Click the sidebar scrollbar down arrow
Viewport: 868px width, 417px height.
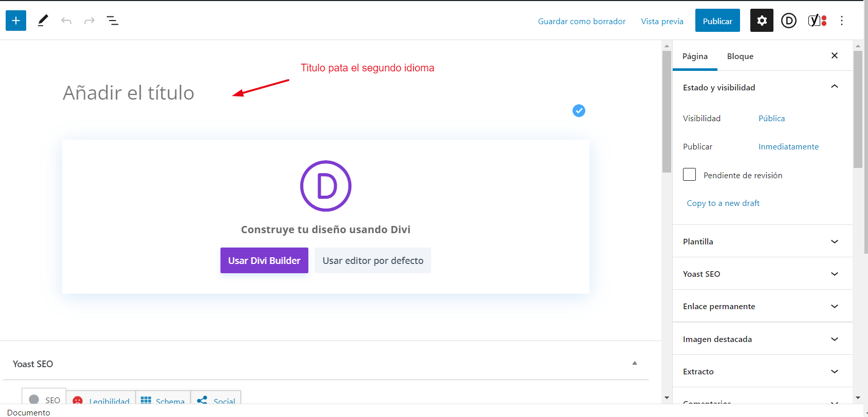point(858,397)
